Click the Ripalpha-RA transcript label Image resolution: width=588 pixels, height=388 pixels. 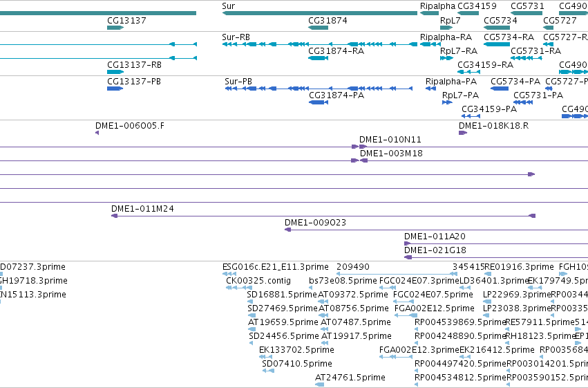click(x=446, y=37)
